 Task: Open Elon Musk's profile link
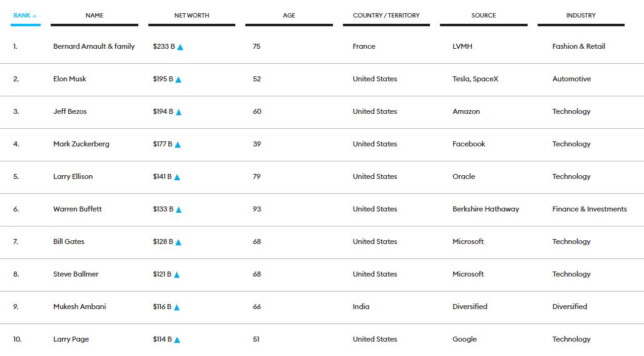tap(69, 79)
